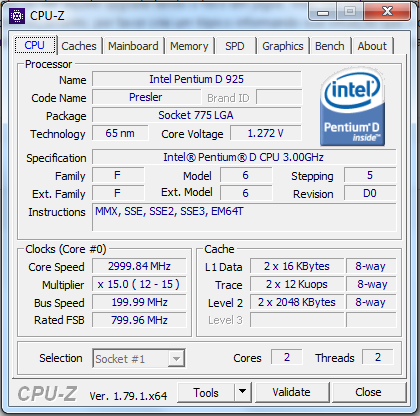Viewport: 420px width, 416px height.
Task: Click the Validate button
Action: (x=292, y=392)
